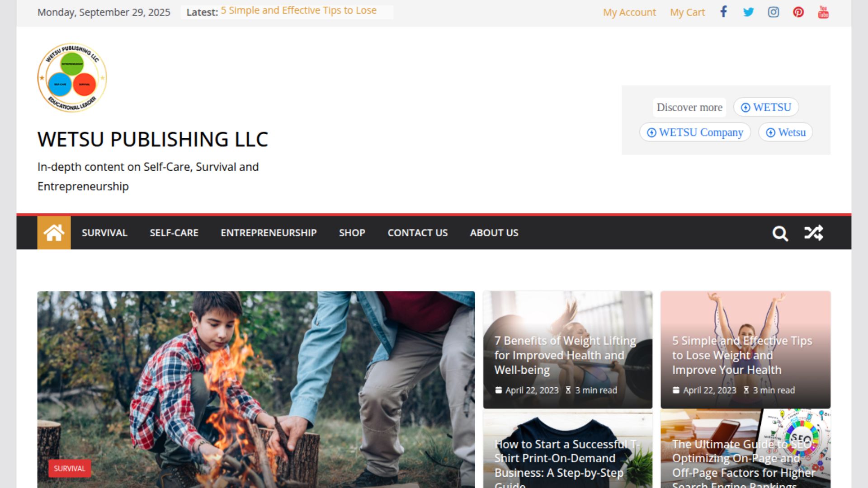Open the Instagram social icon
This screenshot has width=868, height=488.
773,12
